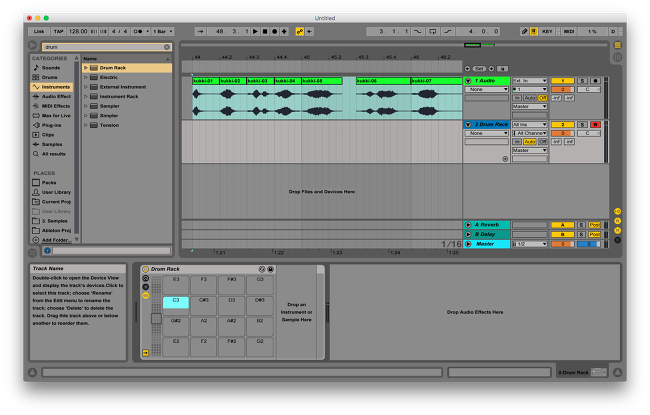The height and width of the screenshot is (415, 650).
Task: Toggle the Punch-In switch
Action: pos(417,32)
